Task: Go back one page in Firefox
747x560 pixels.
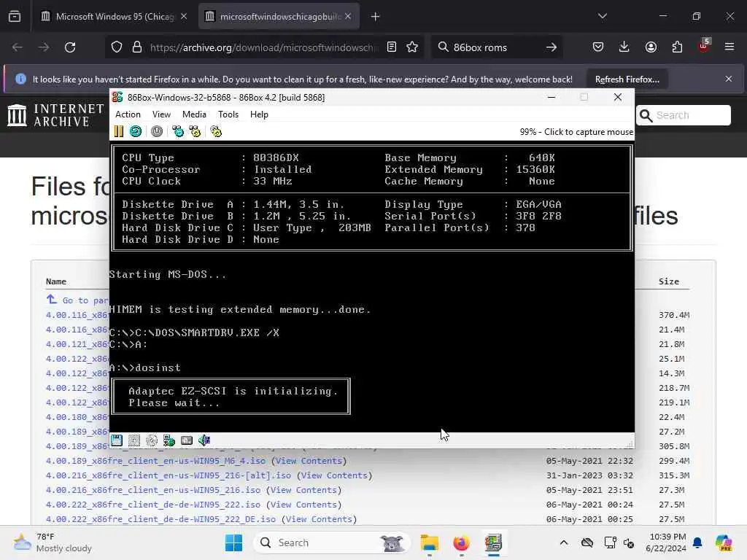Action: pos(18,47)
